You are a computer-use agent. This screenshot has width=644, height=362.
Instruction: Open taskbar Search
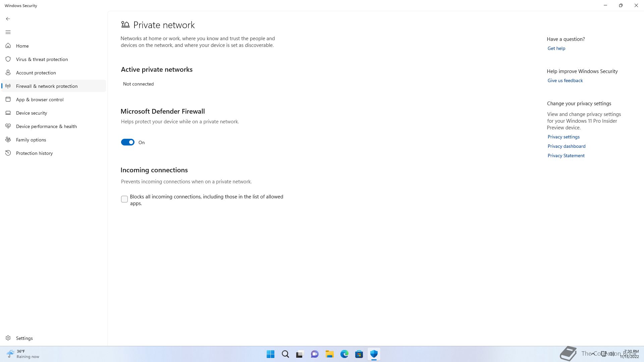pos(285,354)
